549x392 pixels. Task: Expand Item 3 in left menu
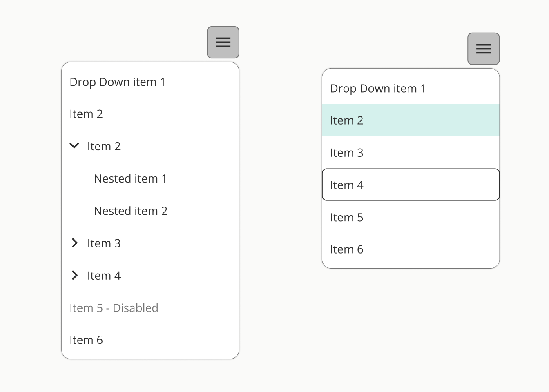click(x=75, y=243)
